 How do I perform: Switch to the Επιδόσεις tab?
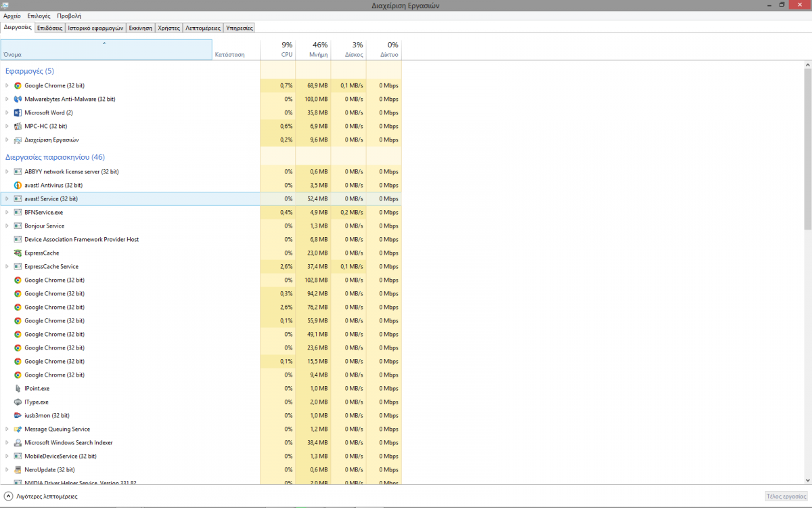[50, 28]
